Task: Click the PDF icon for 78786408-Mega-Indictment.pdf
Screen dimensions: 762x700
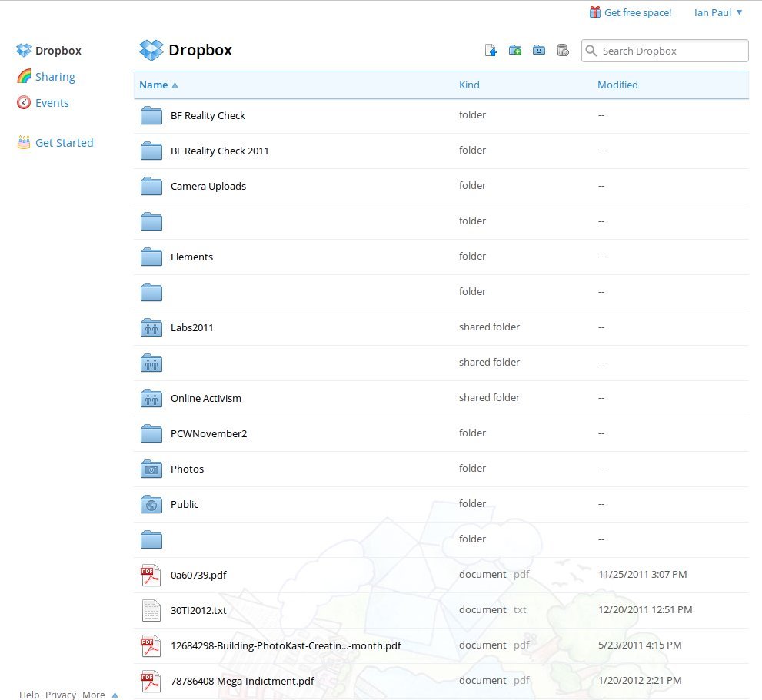Action: 151,681
